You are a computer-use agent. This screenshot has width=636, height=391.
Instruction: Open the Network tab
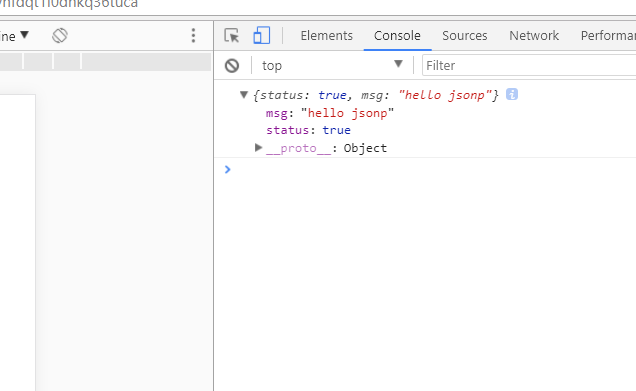pos(534,36)
